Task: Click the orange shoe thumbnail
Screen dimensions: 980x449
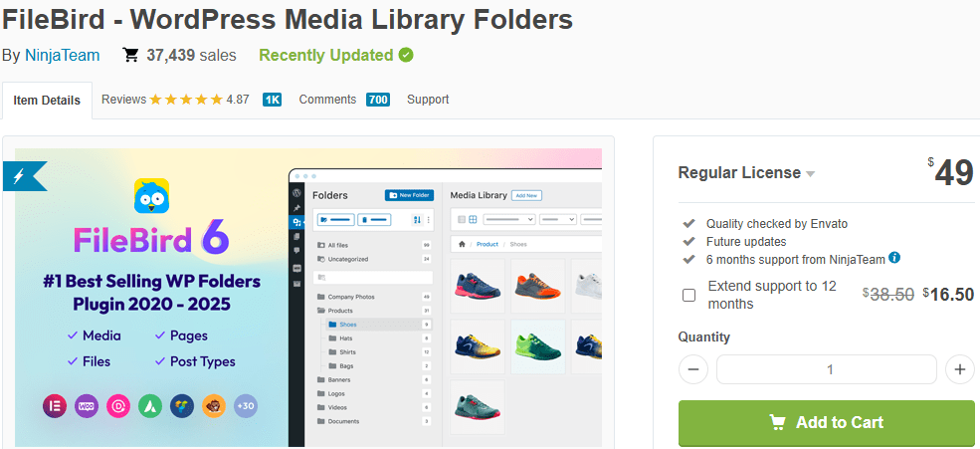Action: [537, 286]
